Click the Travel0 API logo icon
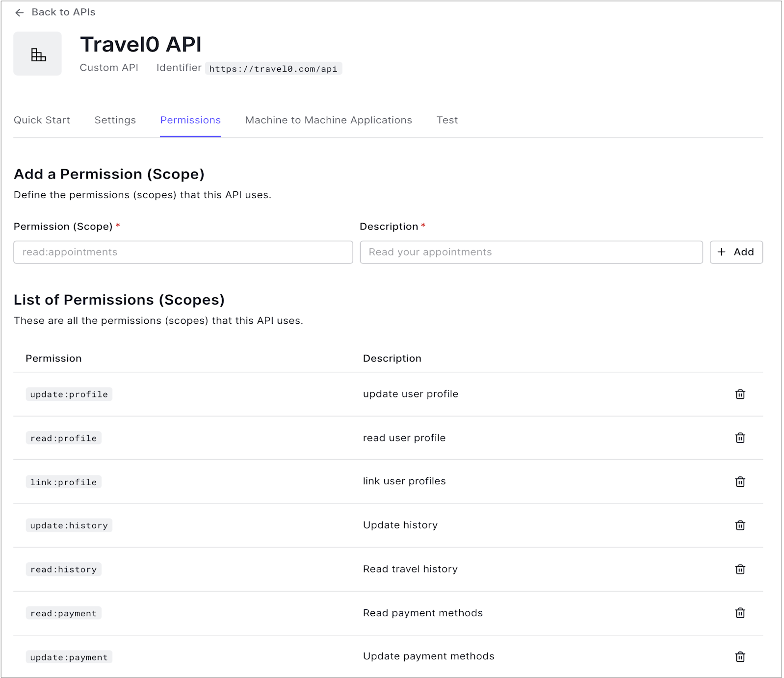Viewport: 784px width, 678px height. click(x=38, y=54)
